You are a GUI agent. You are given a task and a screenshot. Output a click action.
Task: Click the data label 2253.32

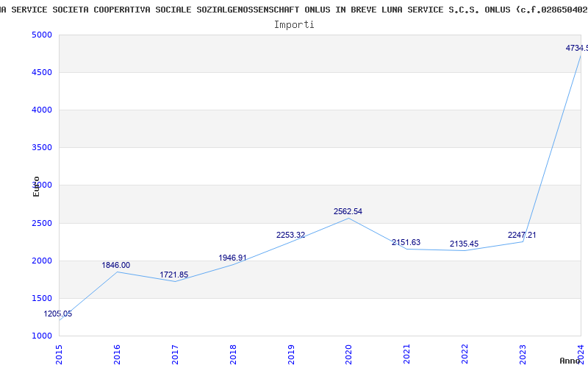(x=290, y=235)
